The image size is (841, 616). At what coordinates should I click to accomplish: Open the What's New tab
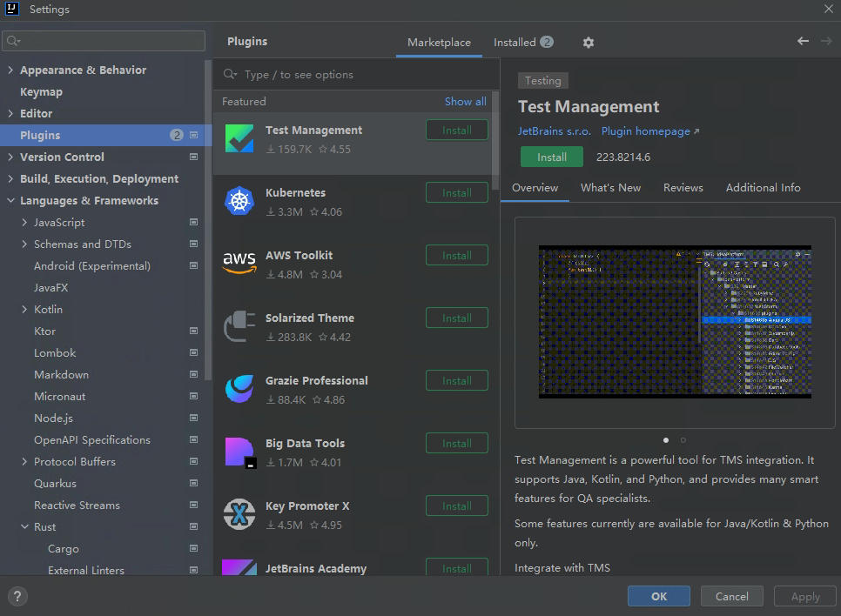click(610, 188)
